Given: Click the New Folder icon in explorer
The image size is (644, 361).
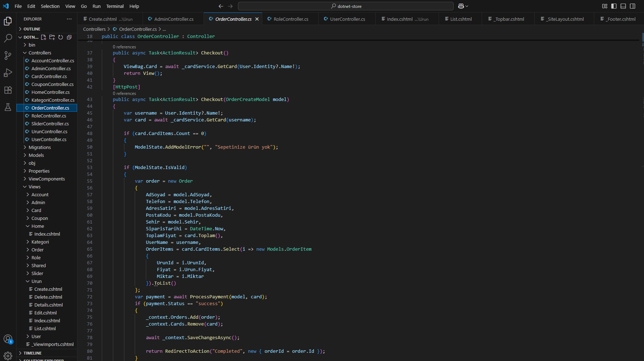Looking at the screenshot, I should pos(52,37).
